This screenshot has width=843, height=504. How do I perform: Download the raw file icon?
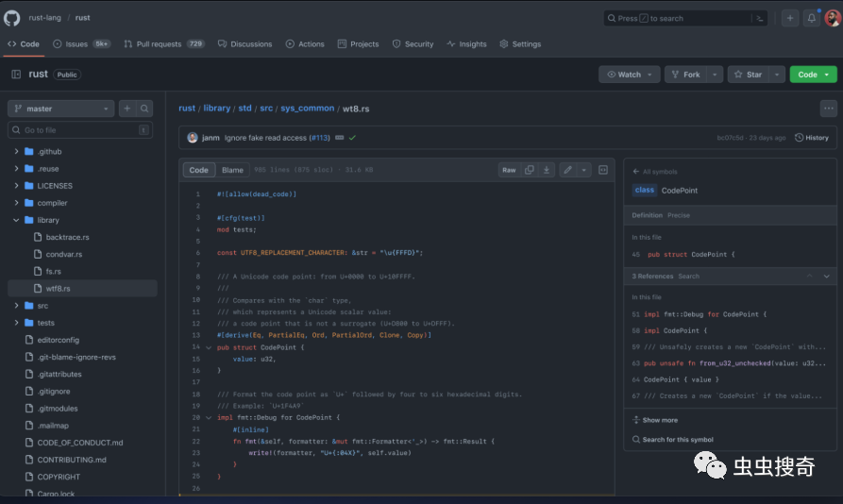point(547,170)
